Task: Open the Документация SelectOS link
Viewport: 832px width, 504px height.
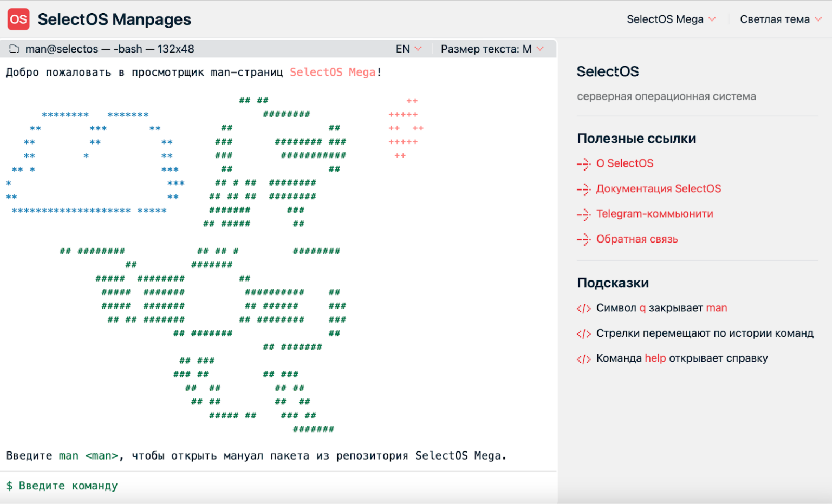Action: 659,188
